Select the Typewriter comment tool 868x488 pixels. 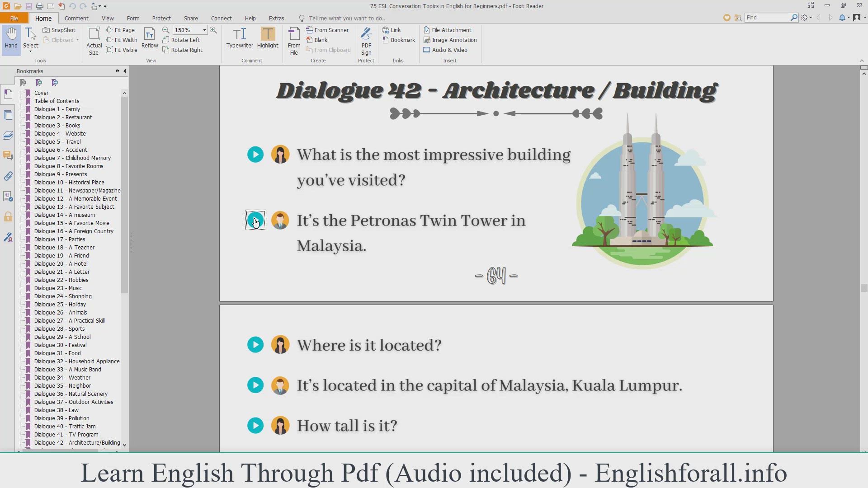240,38
